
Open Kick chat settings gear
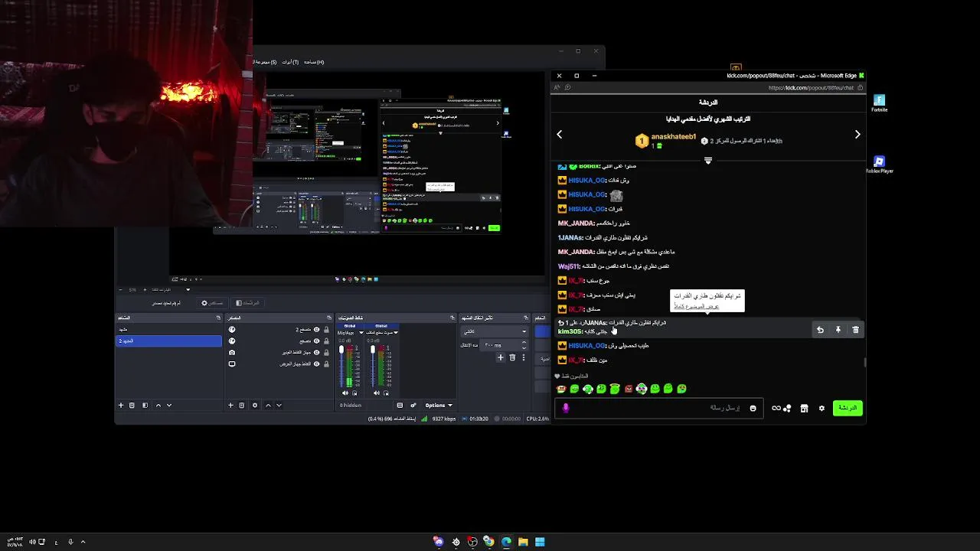(822, 409)
